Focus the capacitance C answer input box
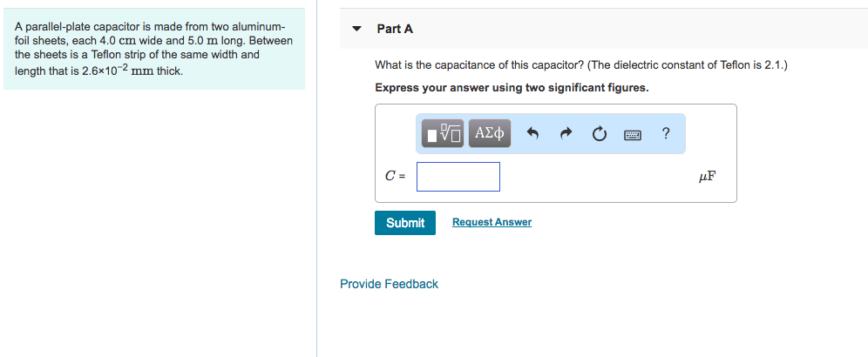Viewport: 868px width, 357px height. [458, 176]
